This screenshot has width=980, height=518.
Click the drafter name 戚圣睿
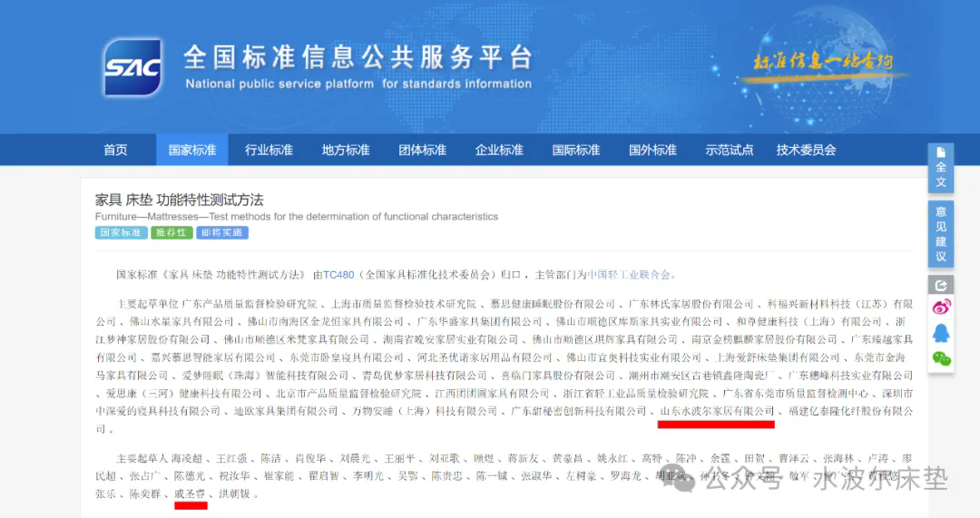190,494
